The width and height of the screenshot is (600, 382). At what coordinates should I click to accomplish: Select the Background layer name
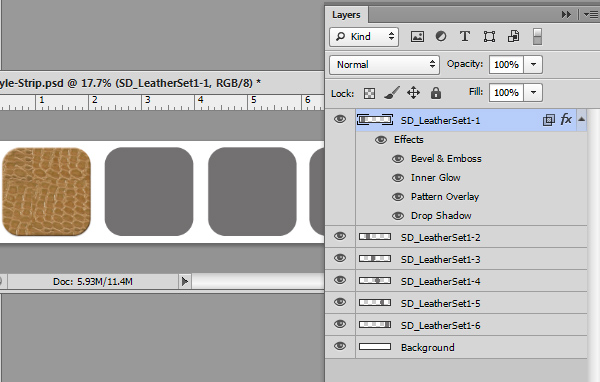tap(428, 348)
